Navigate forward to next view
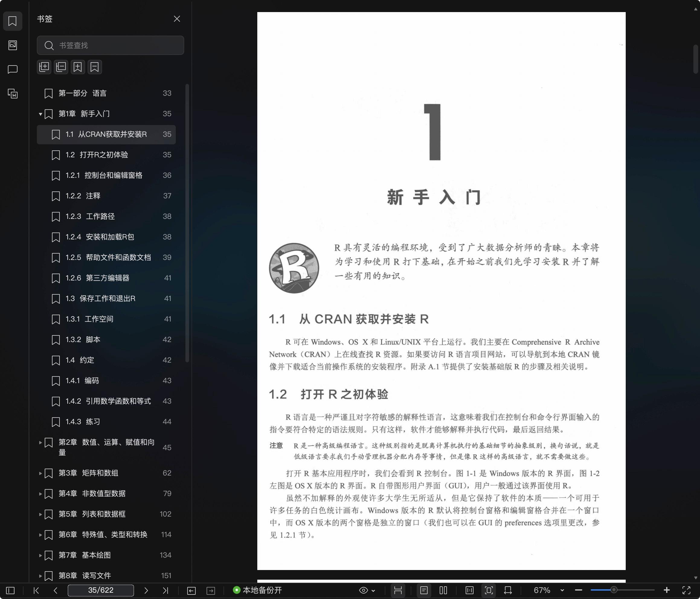 point(211,590)
